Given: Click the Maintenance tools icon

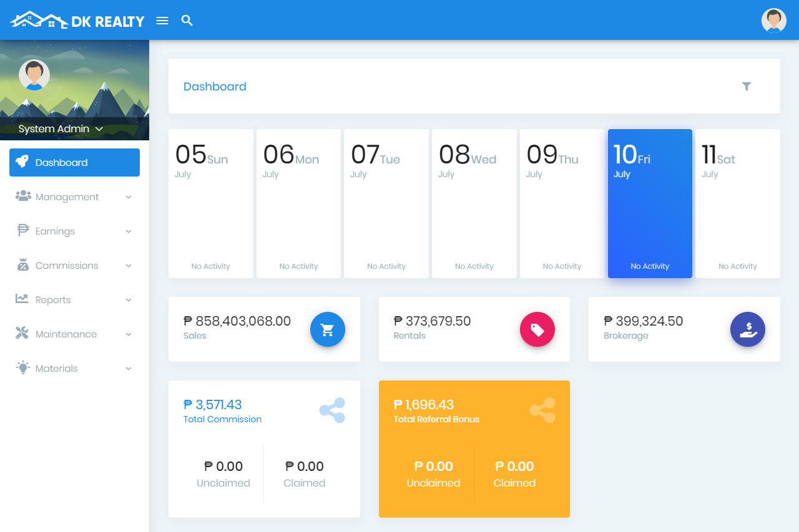Looking at the screenshot, I should [x=22, y=333].
